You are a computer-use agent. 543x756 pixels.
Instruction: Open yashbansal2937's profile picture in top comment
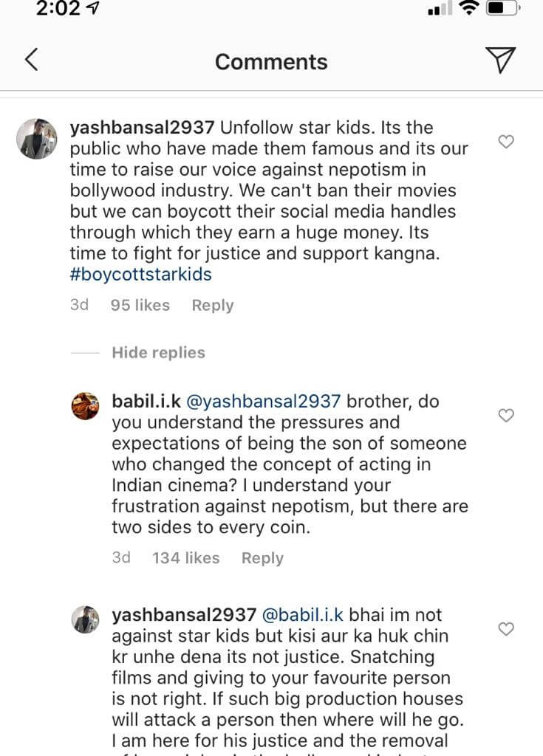tap(36, 139)
